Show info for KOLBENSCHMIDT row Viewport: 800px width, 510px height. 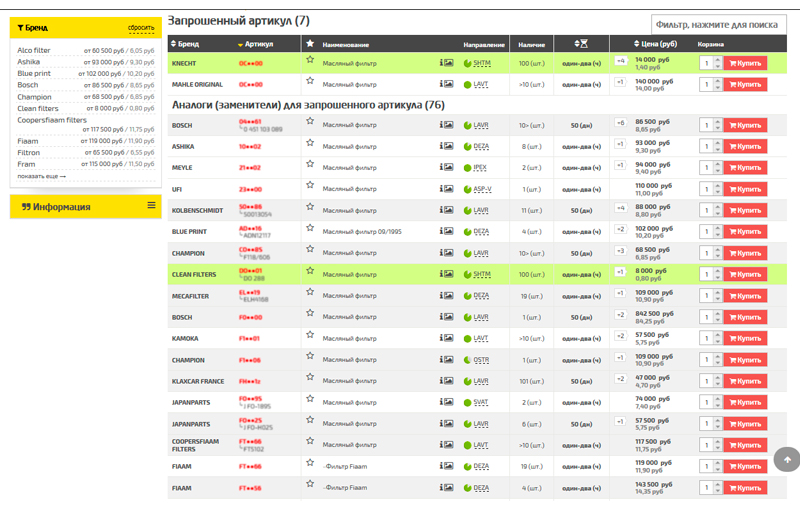441,210
